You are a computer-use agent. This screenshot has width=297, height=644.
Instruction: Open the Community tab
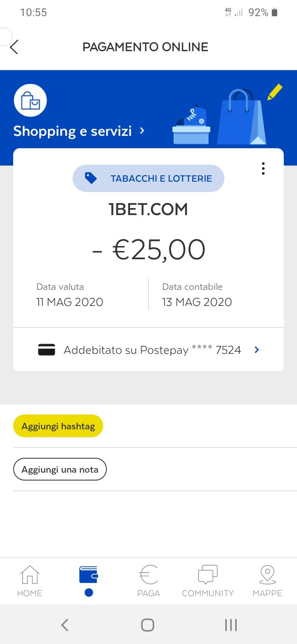[x=207, y=581]
